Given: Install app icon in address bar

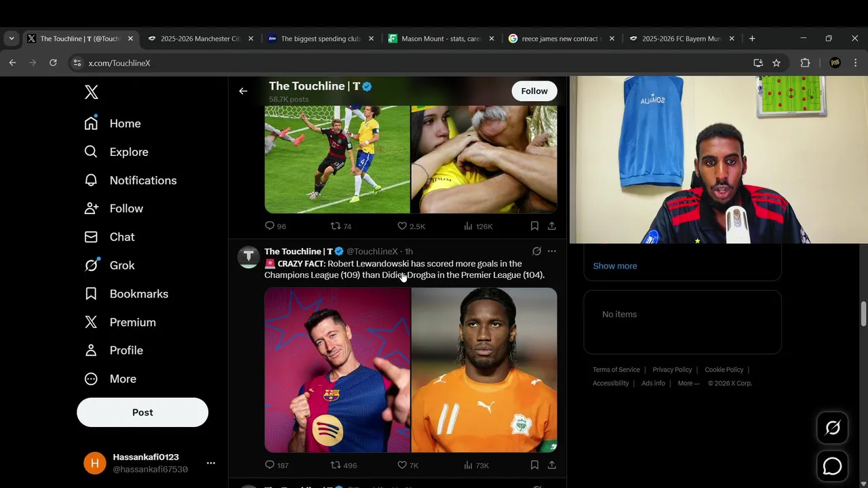Looking at the screenshot, I should tap(758, 63).
